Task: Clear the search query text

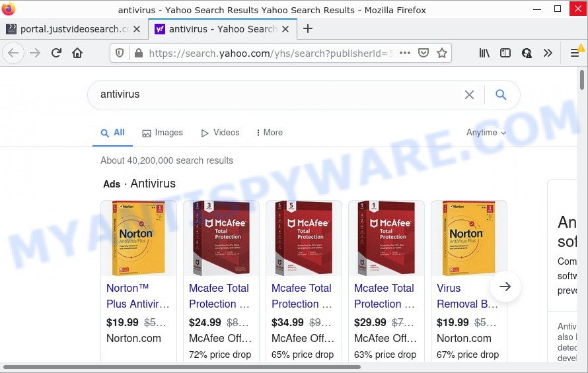Action: click(469, 94)
